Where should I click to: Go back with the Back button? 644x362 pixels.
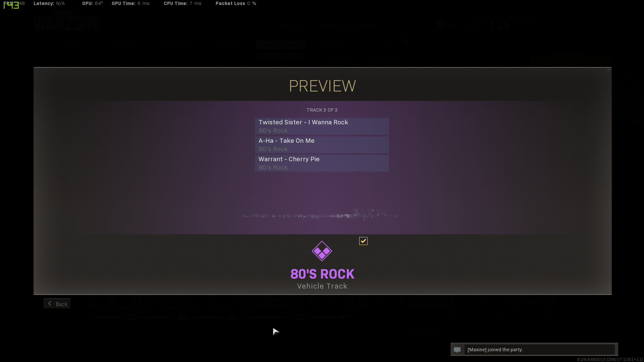point(57,303)
